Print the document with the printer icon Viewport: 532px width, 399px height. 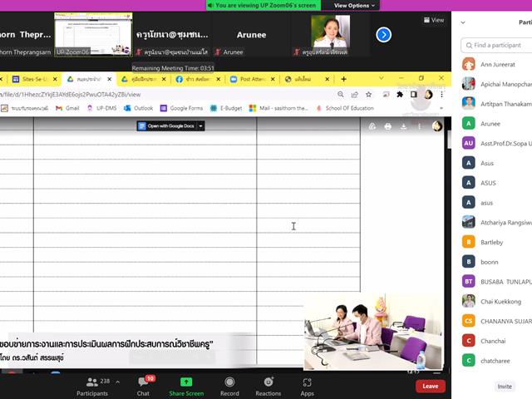tap(388, 126)
